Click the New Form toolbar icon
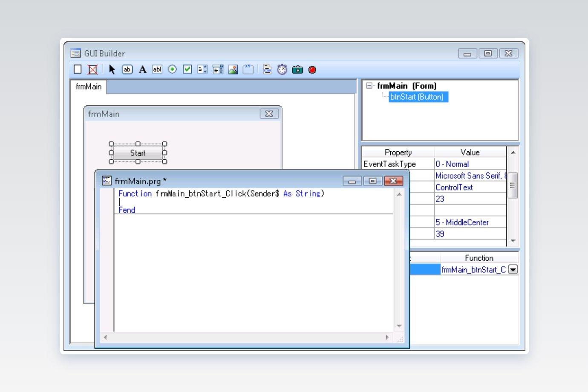588x392 pixels. coord(78,69)
